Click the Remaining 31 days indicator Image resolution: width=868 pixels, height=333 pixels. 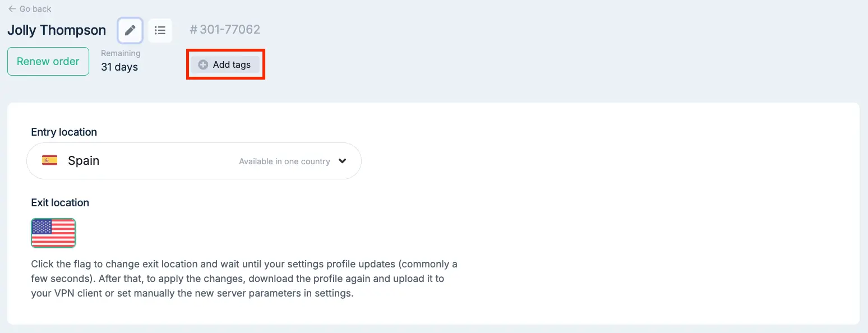pos(121,61)
